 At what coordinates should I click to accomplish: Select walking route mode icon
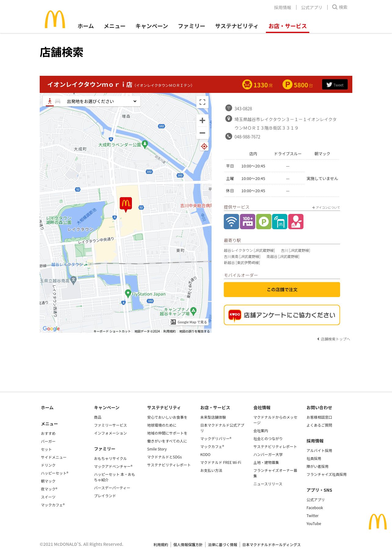coord(50,101)
